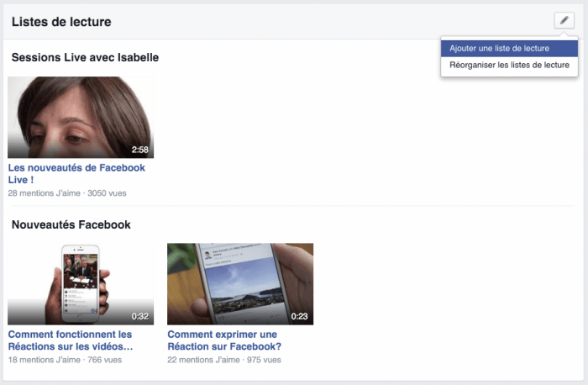Play the Réactions sur les vidéos thumbnail
The height and width of the screenshot is (385, 588).
(x=81, y=283)
